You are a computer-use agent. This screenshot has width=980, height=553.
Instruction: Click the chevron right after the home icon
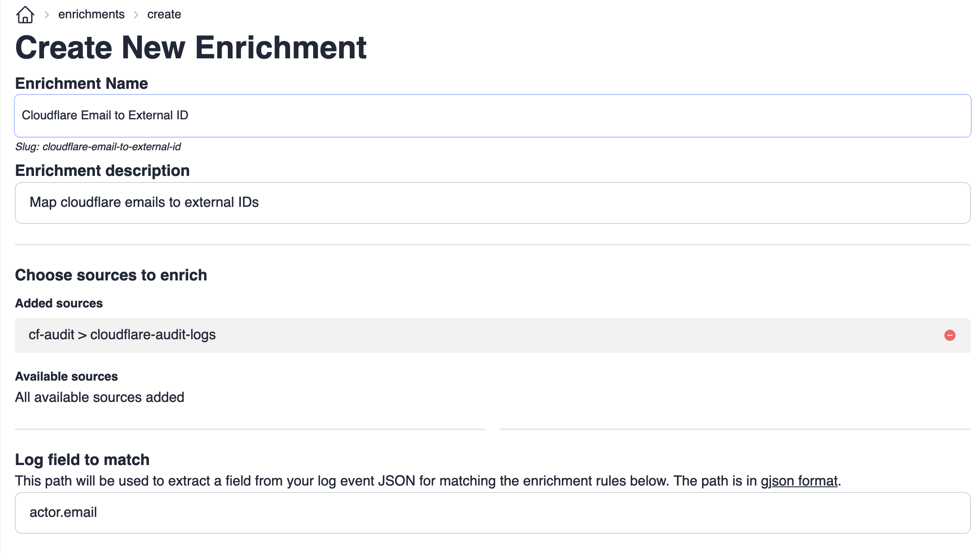point(47,15)
